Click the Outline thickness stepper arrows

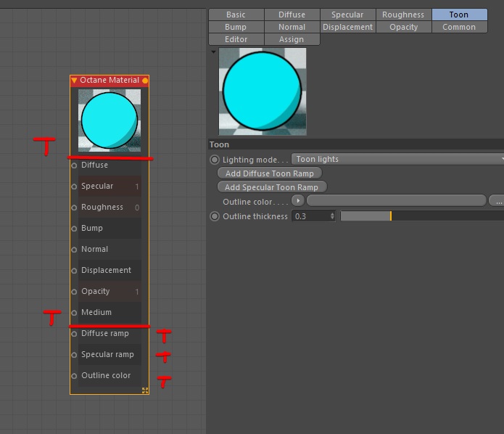click(332, 216)
